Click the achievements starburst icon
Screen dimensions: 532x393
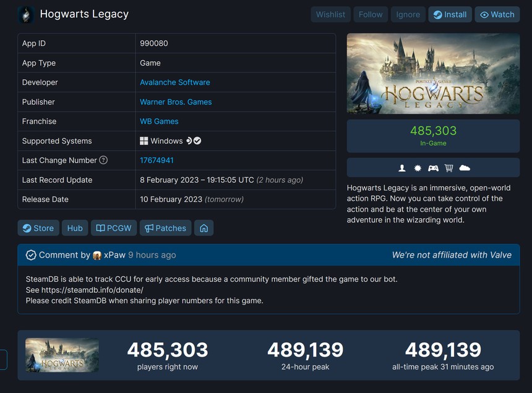pos(418,168)
